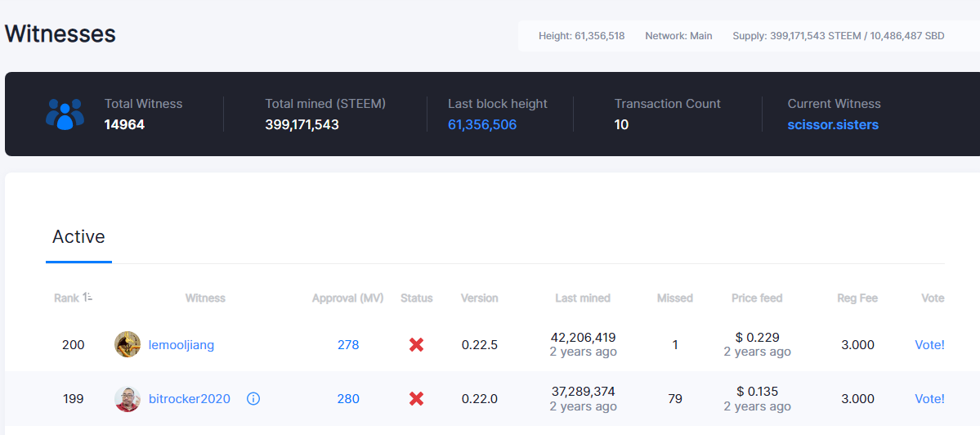980x435 pixels.
Task: Click last mined block 37,289,374
Action: tap(583, 392)
